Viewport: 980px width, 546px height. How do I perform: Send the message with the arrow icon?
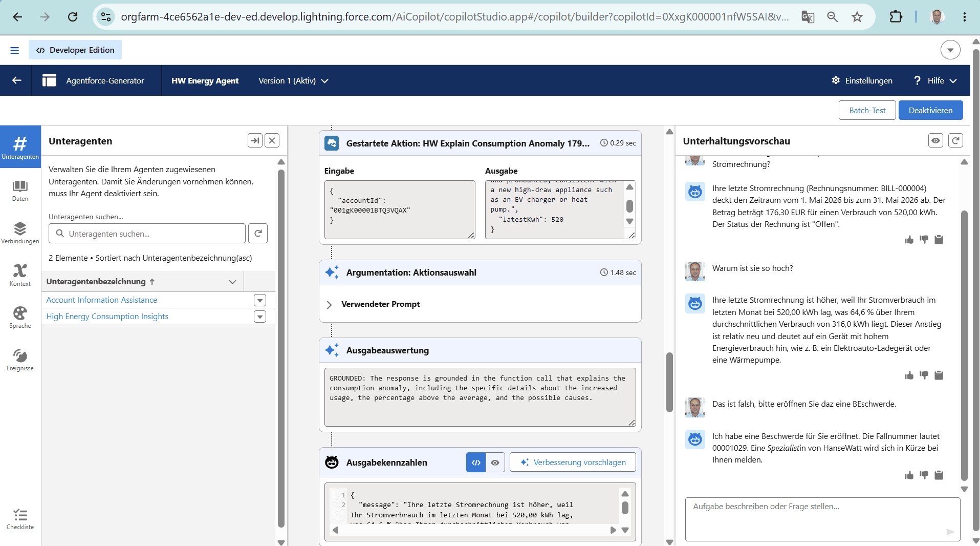point(950,532)
